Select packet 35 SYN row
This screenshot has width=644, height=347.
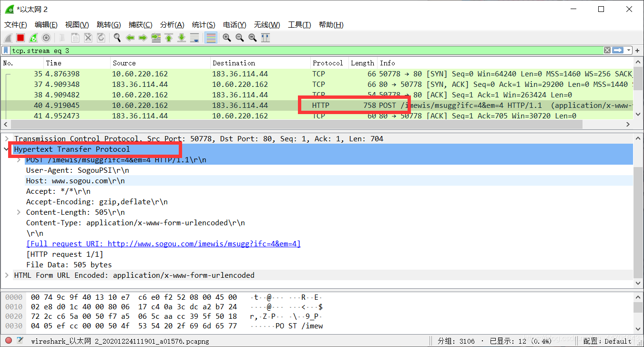coord(317,74)
